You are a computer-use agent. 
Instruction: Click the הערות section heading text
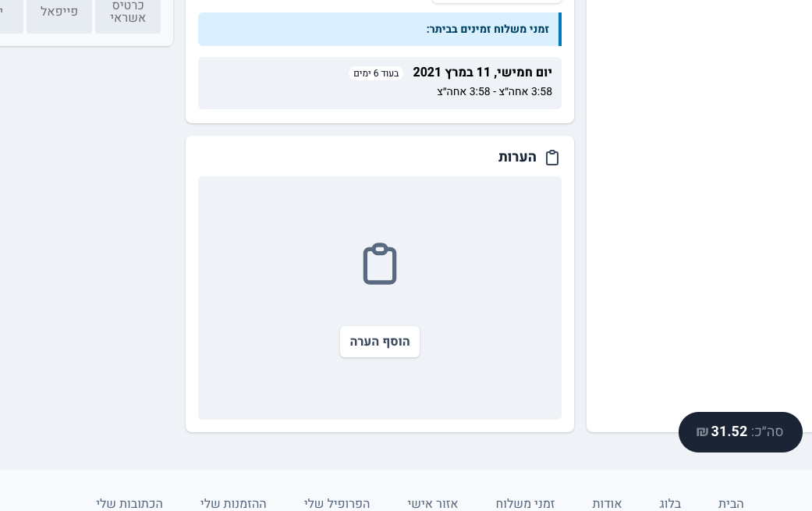518,158
